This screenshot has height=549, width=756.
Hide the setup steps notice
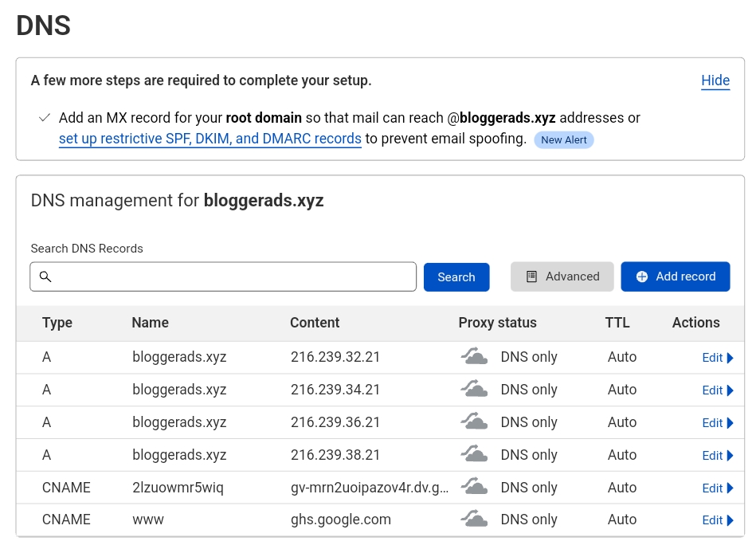(x=715, y=80)
